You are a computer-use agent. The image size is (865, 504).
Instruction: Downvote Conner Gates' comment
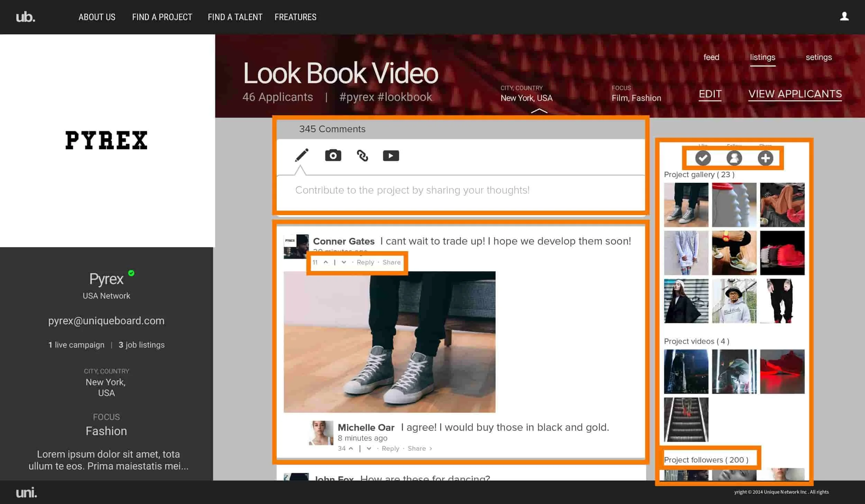[344, 262]
